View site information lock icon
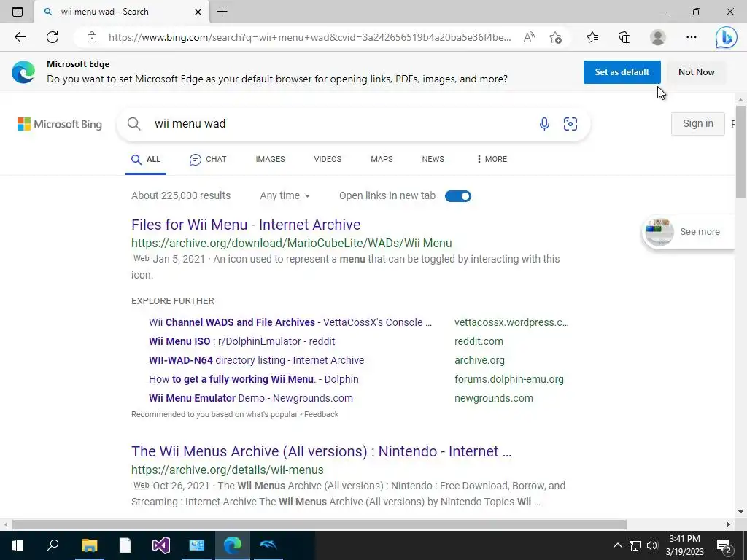The width and height of the screenshot is (747, 560). [x=92, y=37]
